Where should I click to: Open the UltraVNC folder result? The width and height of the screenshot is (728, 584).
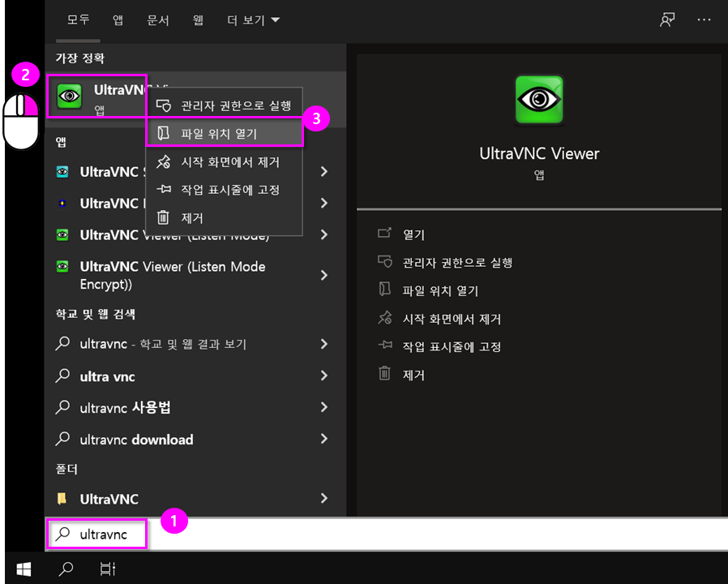(195, 499)
